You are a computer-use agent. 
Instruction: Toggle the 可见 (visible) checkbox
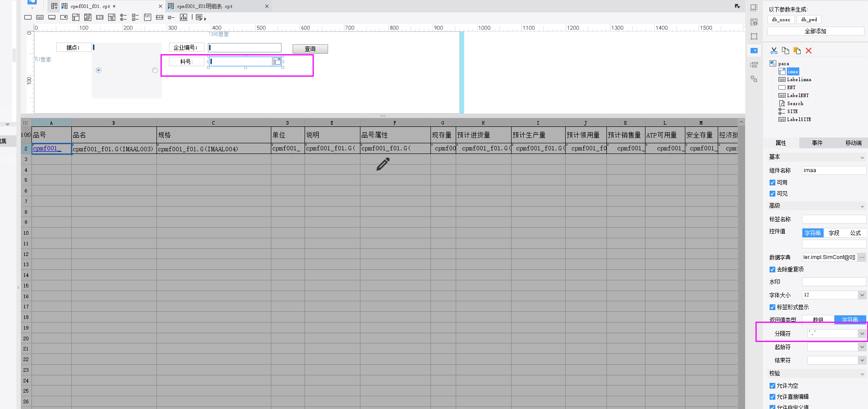[772, 194]
